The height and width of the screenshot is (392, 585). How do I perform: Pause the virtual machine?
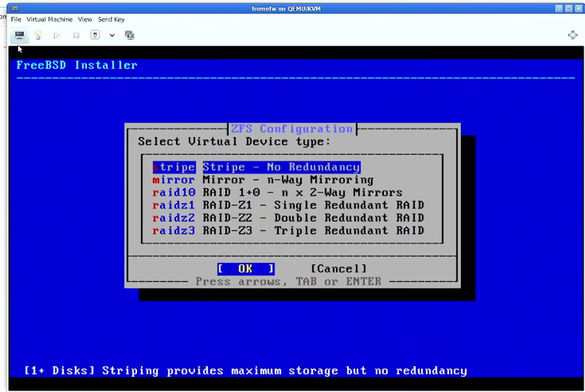click(76, 35)
